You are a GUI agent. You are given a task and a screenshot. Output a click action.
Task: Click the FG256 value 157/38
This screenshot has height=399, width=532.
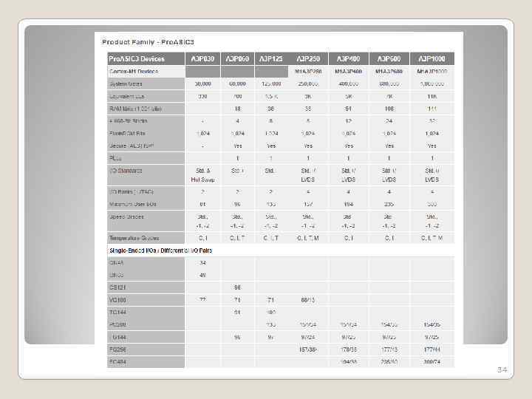[x=308, y=349]
